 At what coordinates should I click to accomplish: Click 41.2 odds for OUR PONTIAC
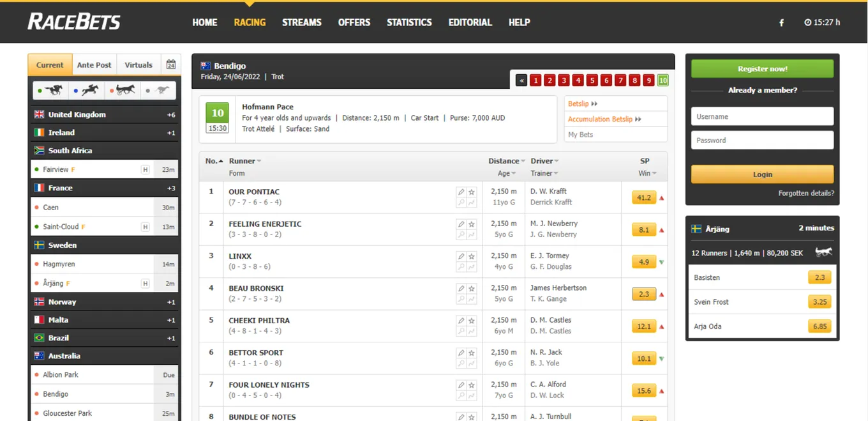click(644, 198)
